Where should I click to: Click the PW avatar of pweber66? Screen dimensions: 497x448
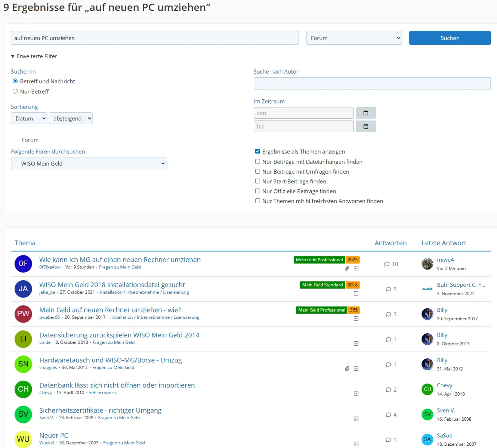(x=23, y=314)
